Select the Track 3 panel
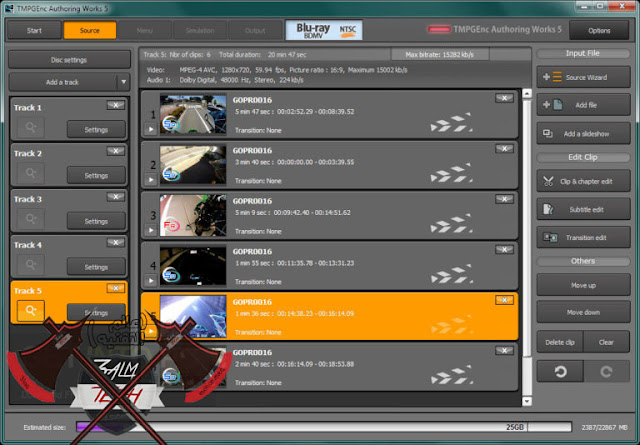The image size is (640, 445). coord(69,211)
